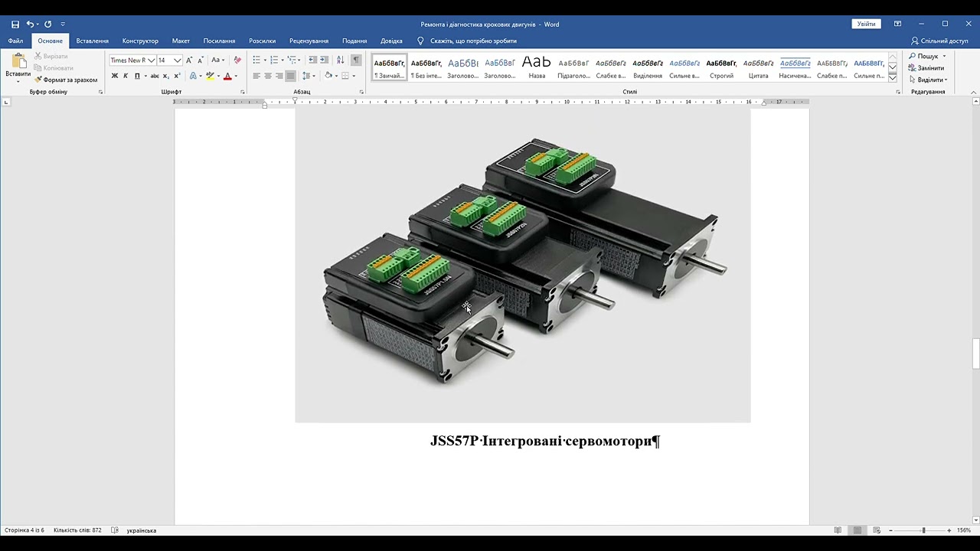Apply Формат за зразком format painter
This screenshot has width=980, height=551.
(x=66, y=80)
